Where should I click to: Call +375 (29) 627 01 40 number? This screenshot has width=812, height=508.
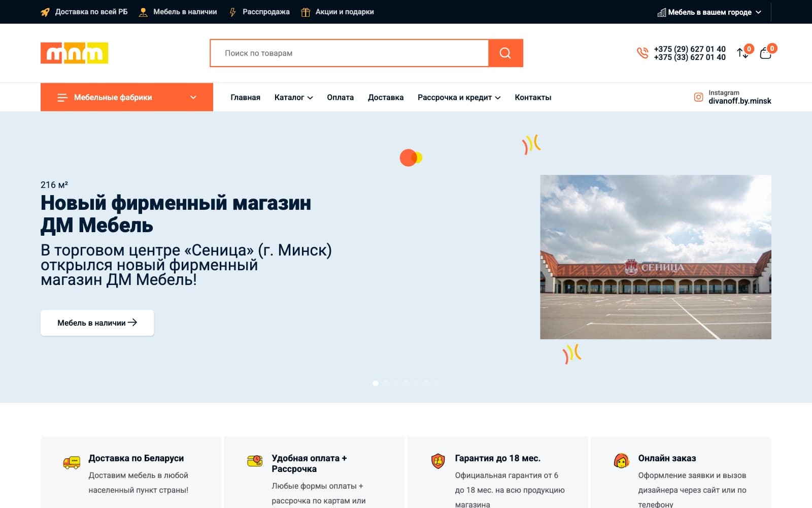point(690,49)
